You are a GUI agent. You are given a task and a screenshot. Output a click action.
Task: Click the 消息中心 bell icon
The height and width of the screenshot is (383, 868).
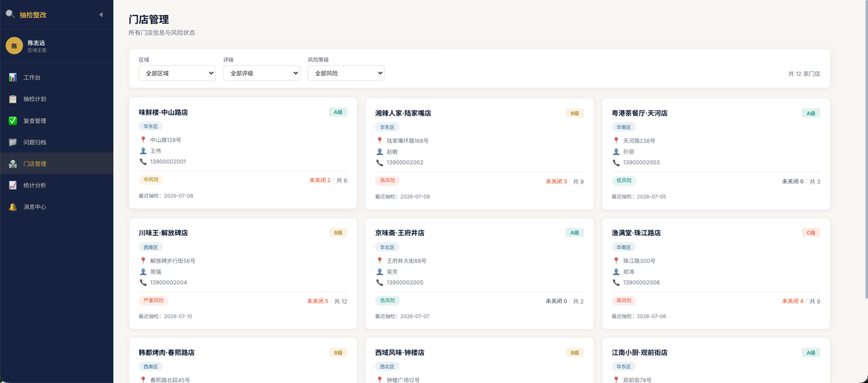12,207
